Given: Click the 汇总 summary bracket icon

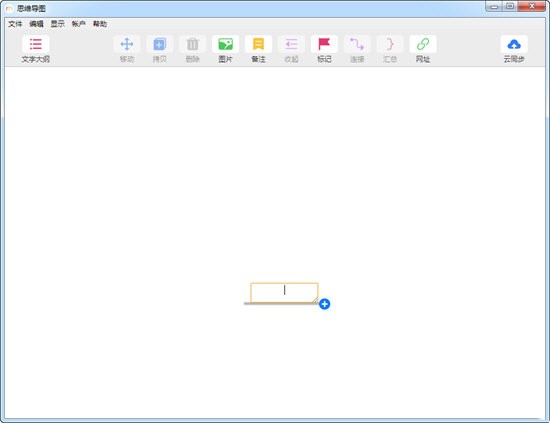Looking at the screenshot, I should (x=390, y=45).
